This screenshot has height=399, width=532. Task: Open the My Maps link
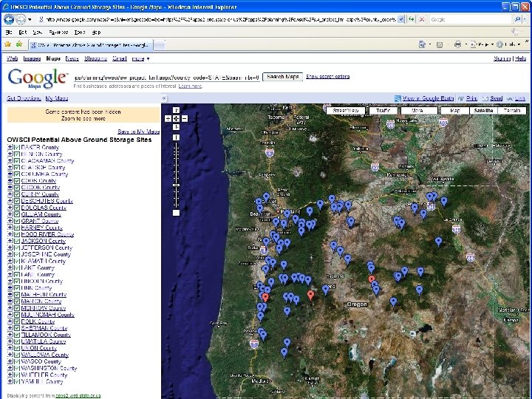coord(57,98)
